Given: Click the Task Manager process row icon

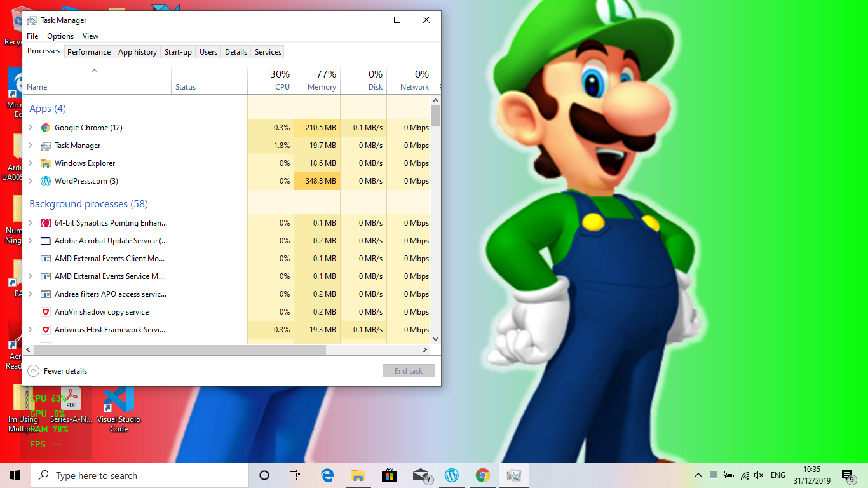Looking at the screenshot, I should click(46, 146).
